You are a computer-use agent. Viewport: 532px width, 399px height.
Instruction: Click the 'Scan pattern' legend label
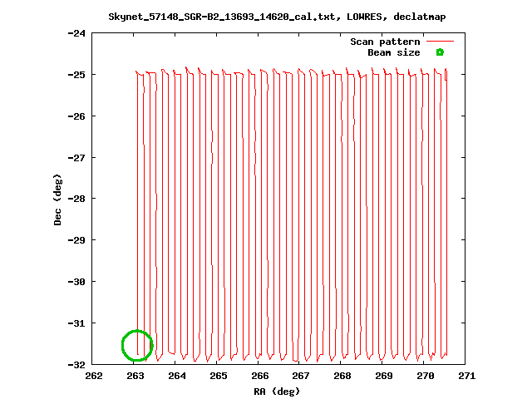(385, 42)
